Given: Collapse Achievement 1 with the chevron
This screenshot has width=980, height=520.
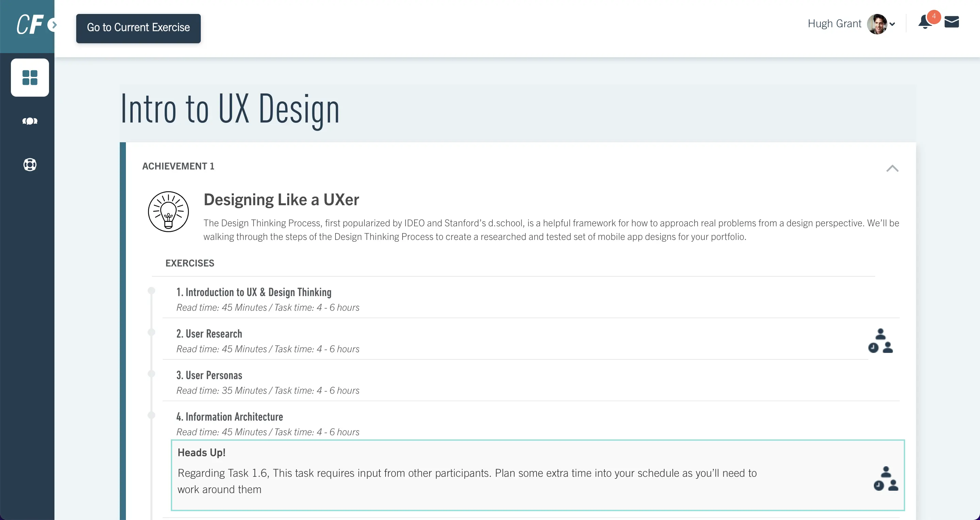Looking at the screenshot, I should click(892, 168).
